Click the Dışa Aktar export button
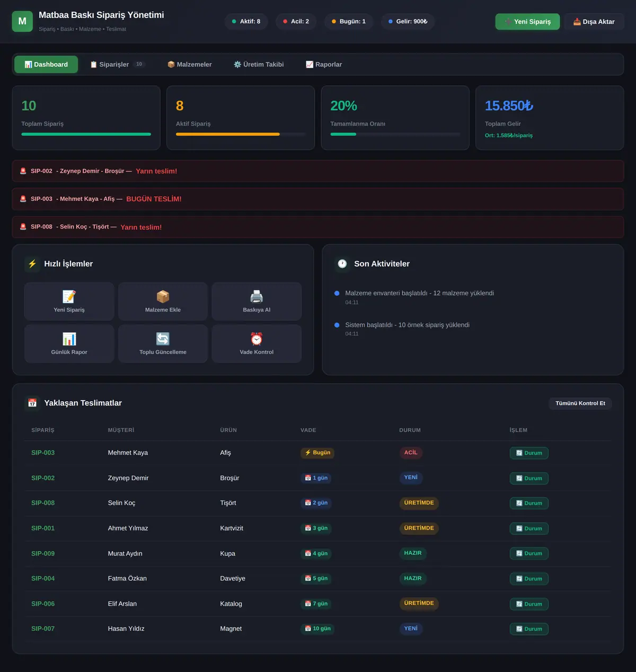The width and height of the screenshot is (636, 672). pyautogui.click(x=594, y=22)
